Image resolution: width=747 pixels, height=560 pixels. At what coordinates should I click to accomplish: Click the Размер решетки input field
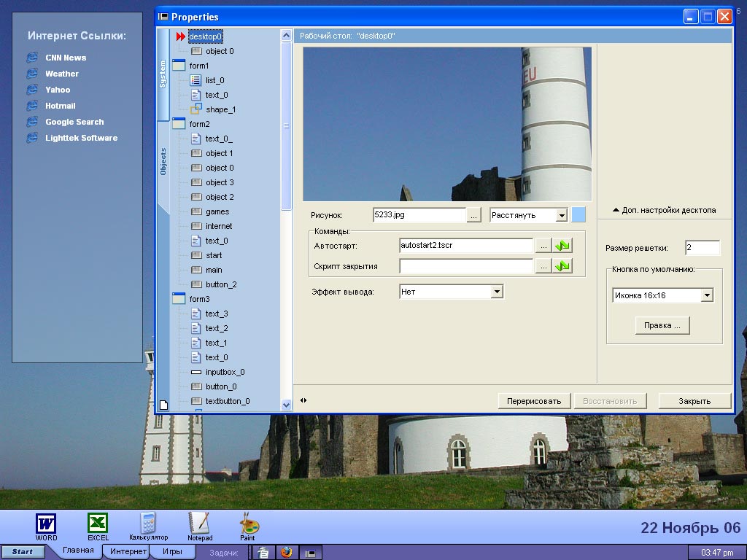tap(702, 248)
